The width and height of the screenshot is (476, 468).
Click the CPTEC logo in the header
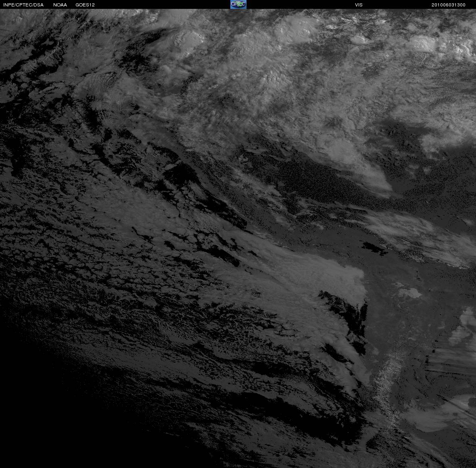coord(238,4)
